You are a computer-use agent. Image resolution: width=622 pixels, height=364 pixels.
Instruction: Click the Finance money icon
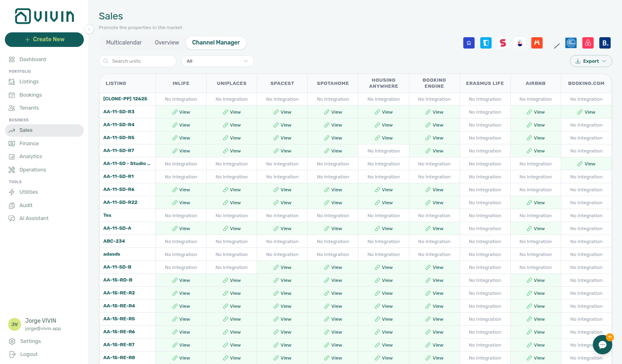[x=12, y=144]
